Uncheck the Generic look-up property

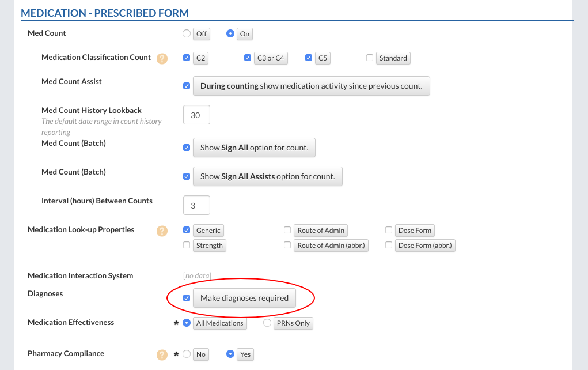187,230
